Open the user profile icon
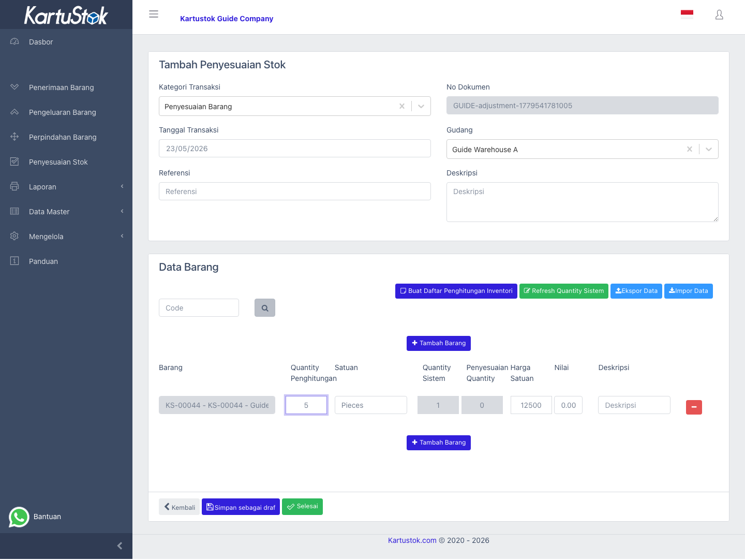 pyautogui.click(x=719, y=14)
